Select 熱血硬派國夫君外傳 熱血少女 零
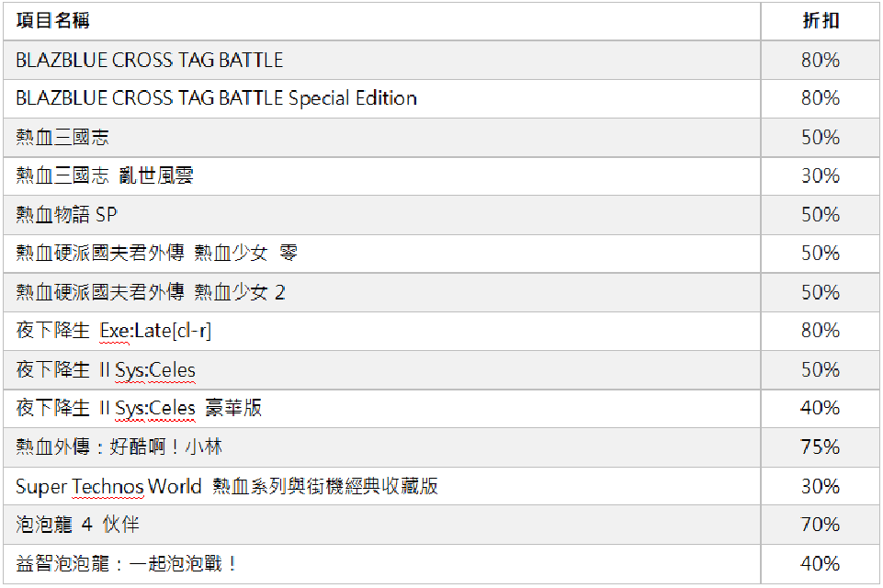This screenshot has width=883, height=588. pos(156,254)
